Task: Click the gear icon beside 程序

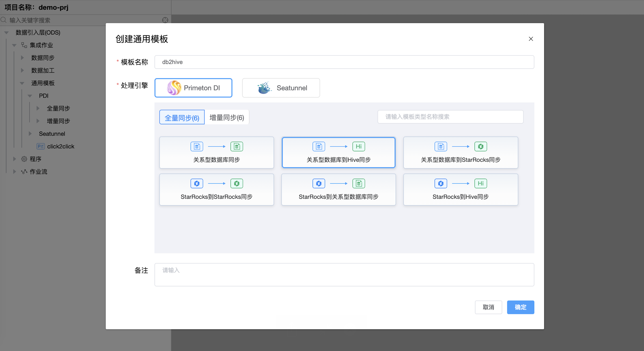Action: point(24,159)
